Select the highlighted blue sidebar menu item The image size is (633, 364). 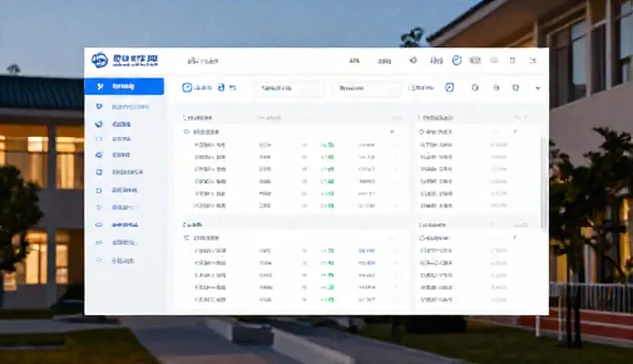[x=125, y=86]
